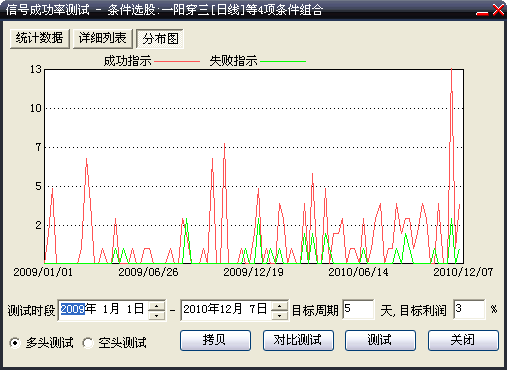Close the window with red X icon
Screen dimensions: 507x370
(498, 10)
